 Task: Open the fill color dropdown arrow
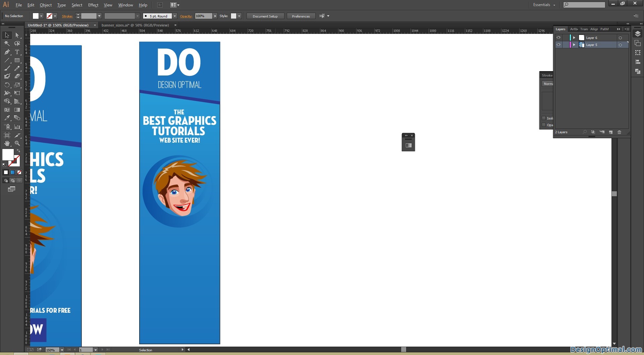click(41, 16)
